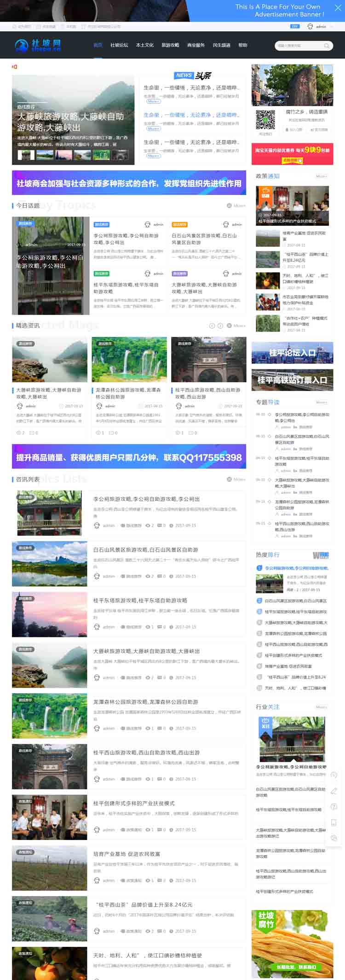The image size is (345, 980).
Task: Expand More in 今日话题 section
Action: [x=236, y=206]
